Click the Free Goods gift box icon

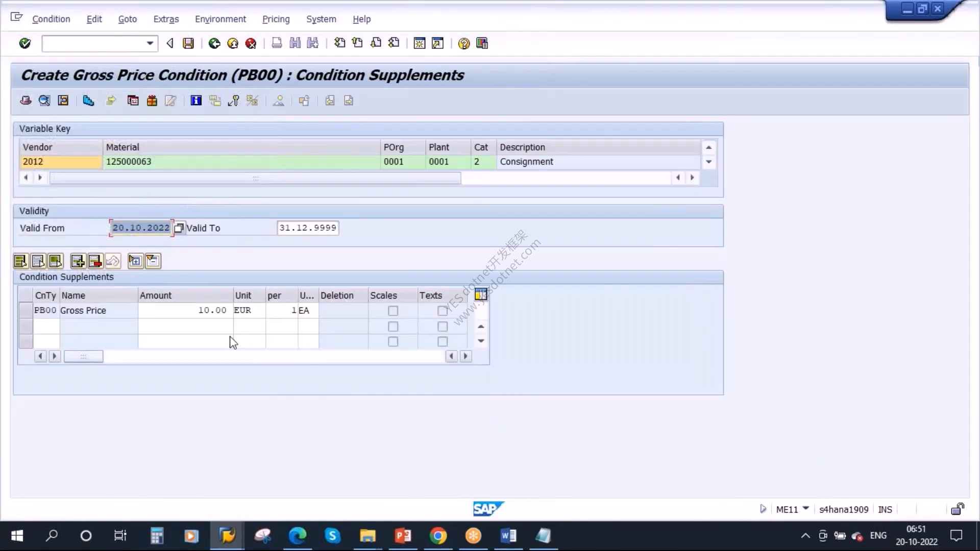pyautogui.click(x=152, y=101)
